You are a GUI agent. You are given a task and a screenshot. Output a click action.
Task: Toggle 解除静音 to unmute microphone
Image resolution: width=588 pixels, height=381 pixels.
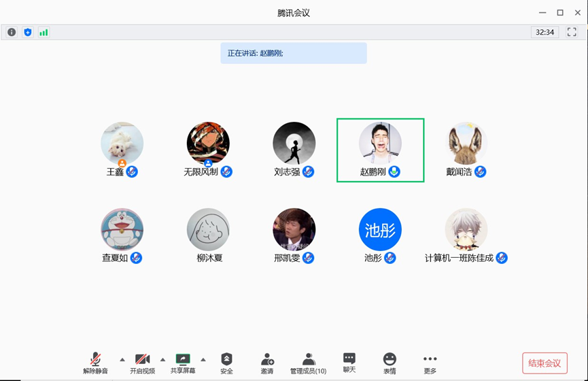pyautogui.click(x=96, y=363)
